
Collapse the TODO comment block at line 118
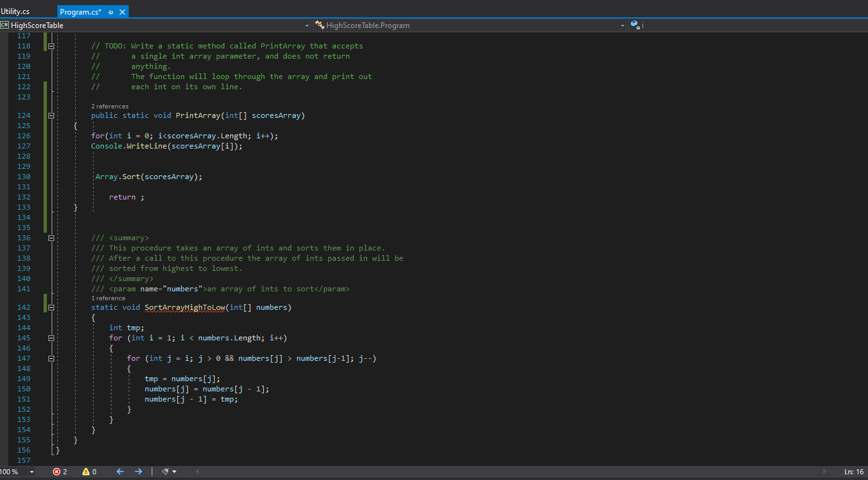(51, 46)
